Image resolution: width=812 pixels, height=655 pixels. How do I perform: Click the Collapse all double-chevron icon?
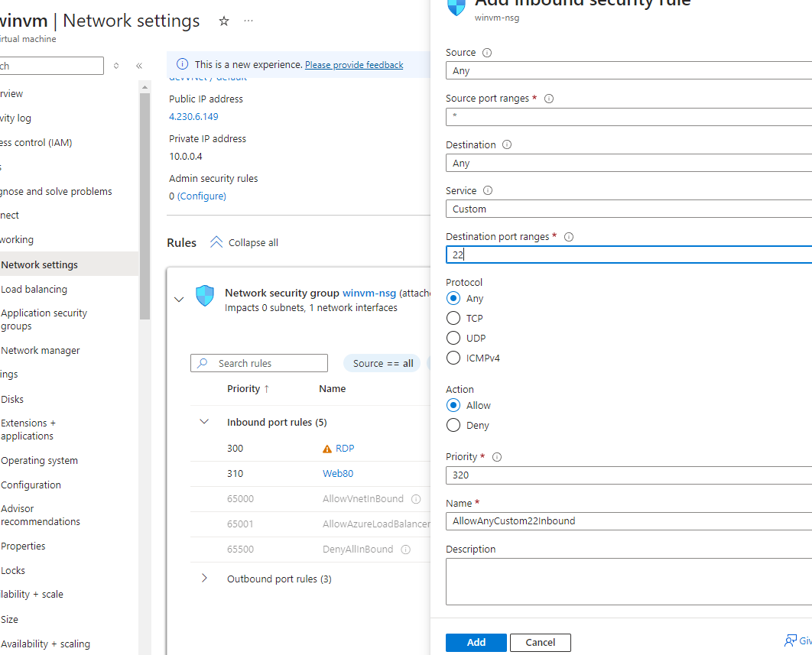[x=216, y=242]
